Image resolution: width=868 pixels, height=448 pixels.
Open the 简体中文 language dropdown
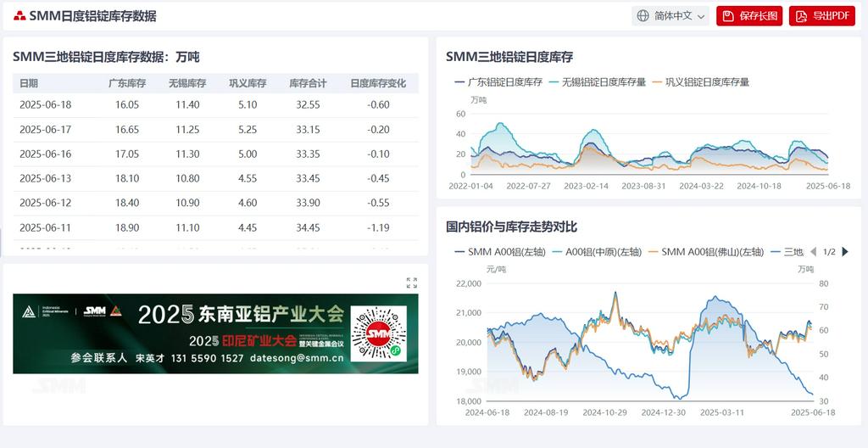pyautogui.click(x=670, y=15)
